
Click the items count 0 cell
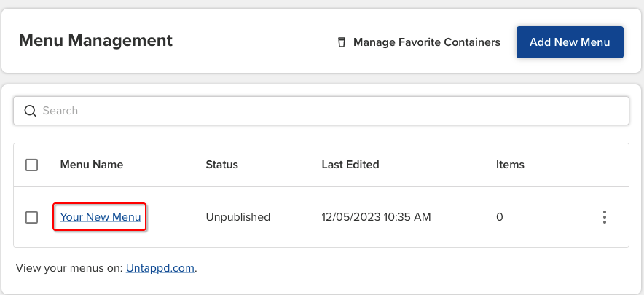click(500, 217)
